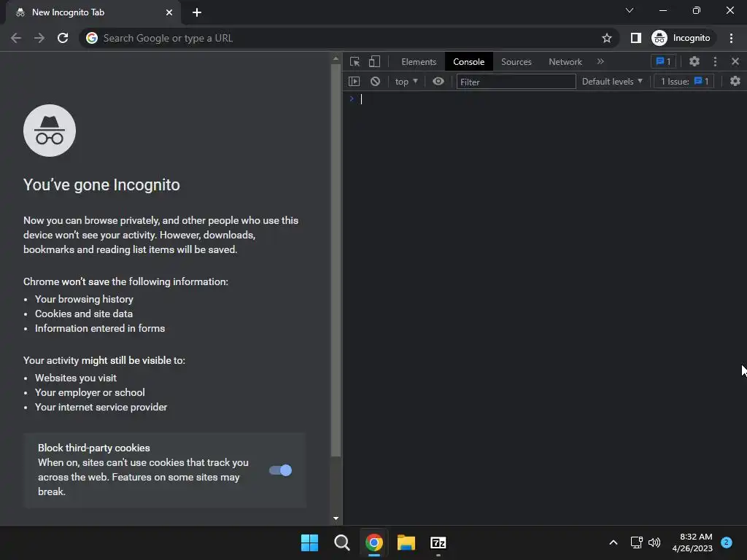The image size is (747, 560).
Task: Click "Information entered in forms" list item
Action: click(x=99, y=328)
